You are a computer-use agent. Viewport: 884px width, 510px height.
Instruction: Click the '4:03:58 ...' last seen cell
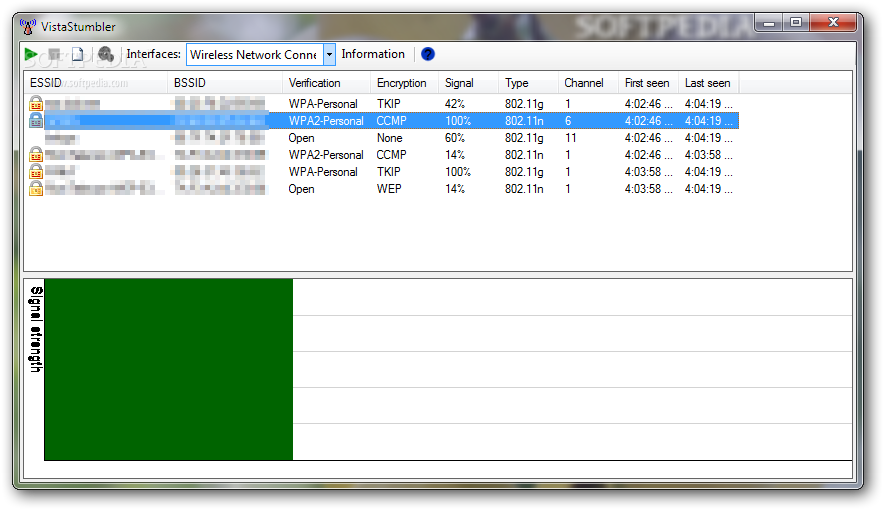coord(709,154)
